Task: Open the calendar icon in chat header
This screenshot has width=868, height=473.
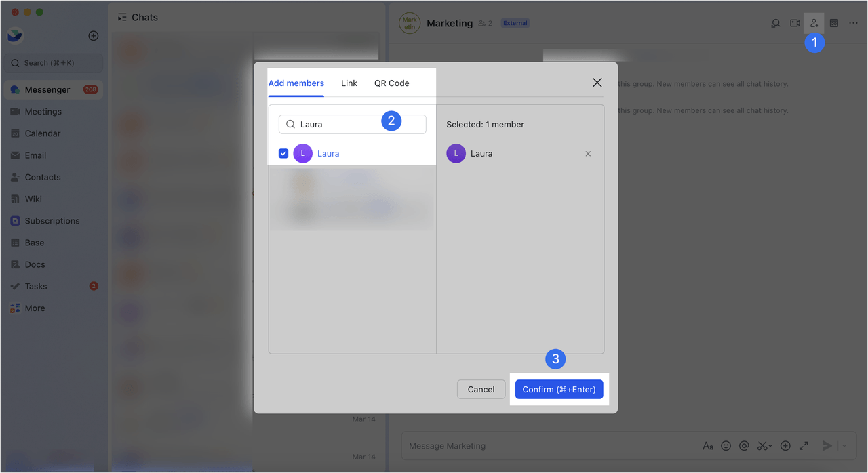Action: click(834, 24)
